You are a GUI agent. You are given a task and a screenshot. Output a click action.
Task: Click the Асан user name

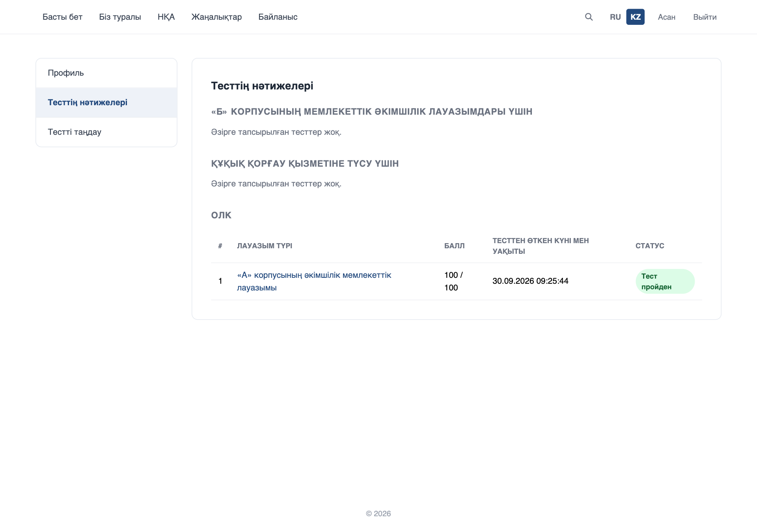666,17
